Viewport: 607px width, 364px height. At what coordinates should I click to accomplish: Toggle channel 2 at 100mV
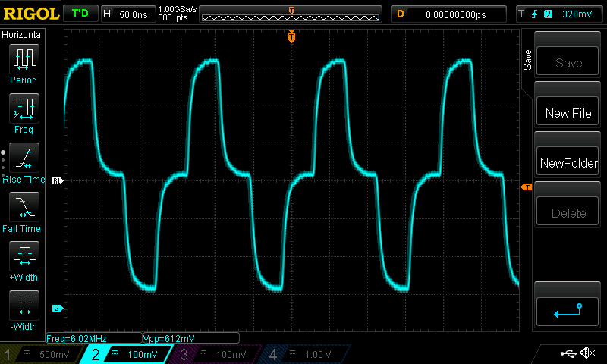pos(128,354)
